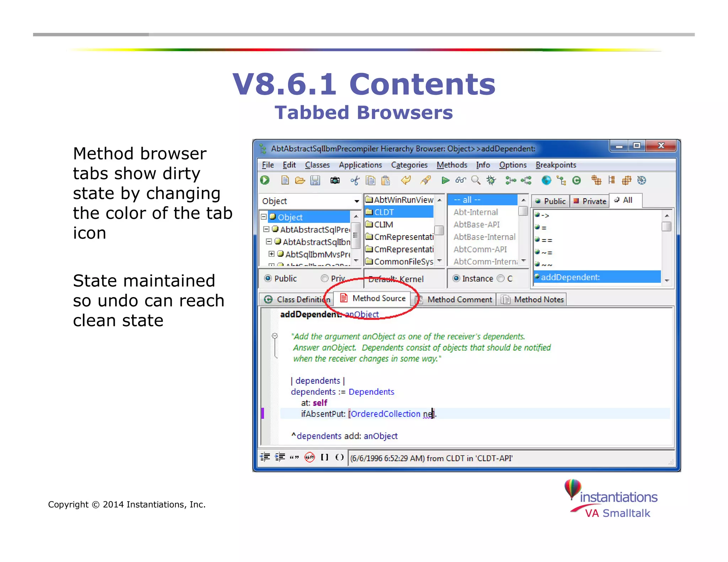The height and width of the screenshot is (562, 728).
Task: Expand the AbtSqlIbmMvsPre tree node
Action: pyautogui.click(x=272, y=254)
